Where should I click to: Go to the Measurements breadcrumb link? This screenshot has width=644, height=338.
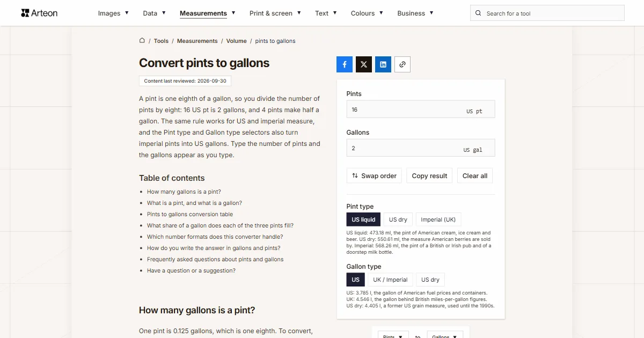click(197, 41)
